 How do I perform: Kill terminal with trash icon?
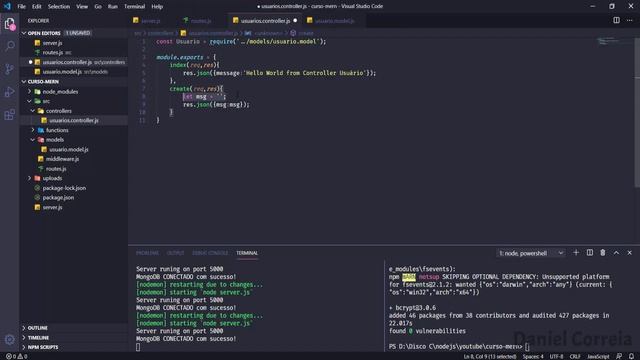603,253
